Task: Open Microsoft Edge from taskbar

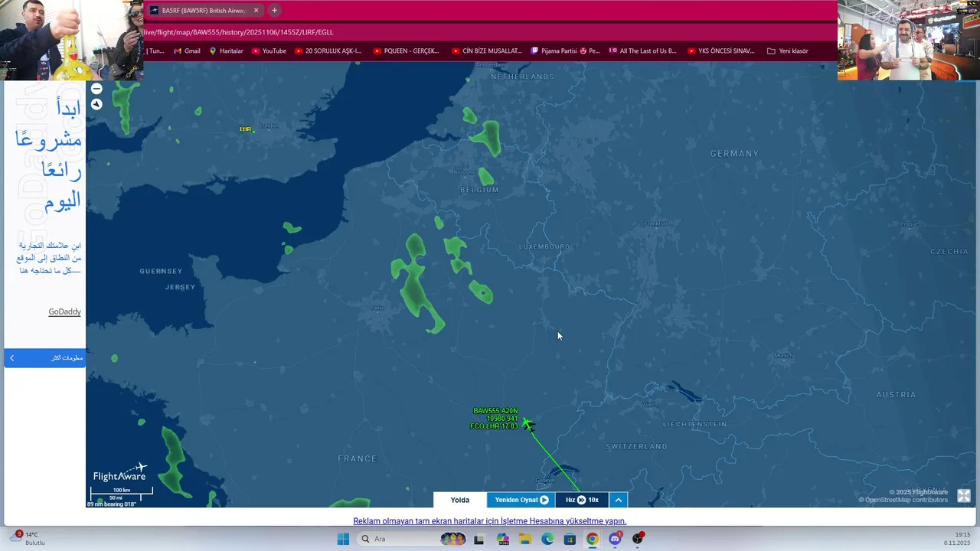Action: coord(547,539)
